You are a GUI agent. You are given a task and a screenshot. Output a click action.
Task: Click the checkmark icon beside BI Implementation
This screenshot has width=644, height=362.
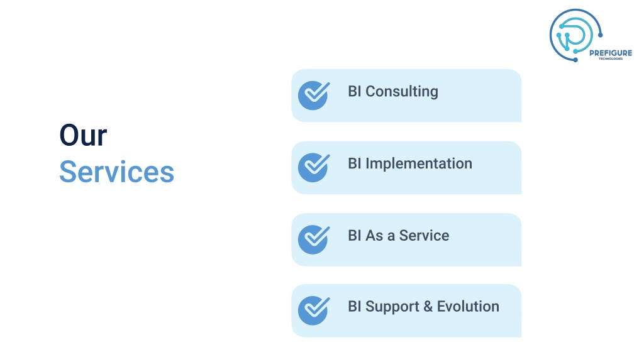click(314, 167)
